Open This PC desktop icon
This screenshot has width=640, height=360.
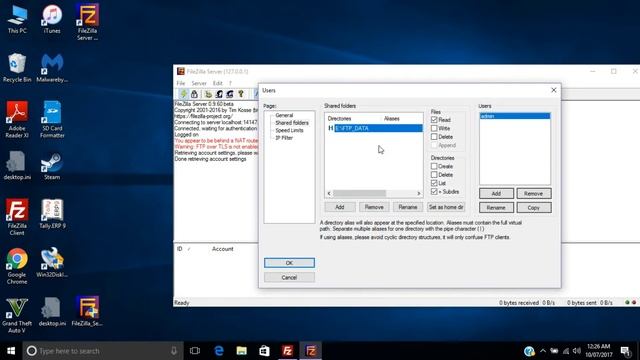coord(17,19)
